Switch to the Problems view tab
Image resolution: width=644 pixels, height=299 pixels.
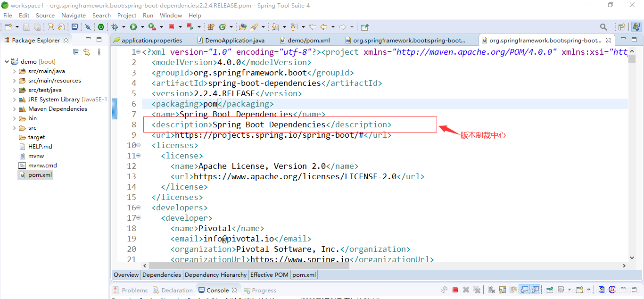(131, 290)
